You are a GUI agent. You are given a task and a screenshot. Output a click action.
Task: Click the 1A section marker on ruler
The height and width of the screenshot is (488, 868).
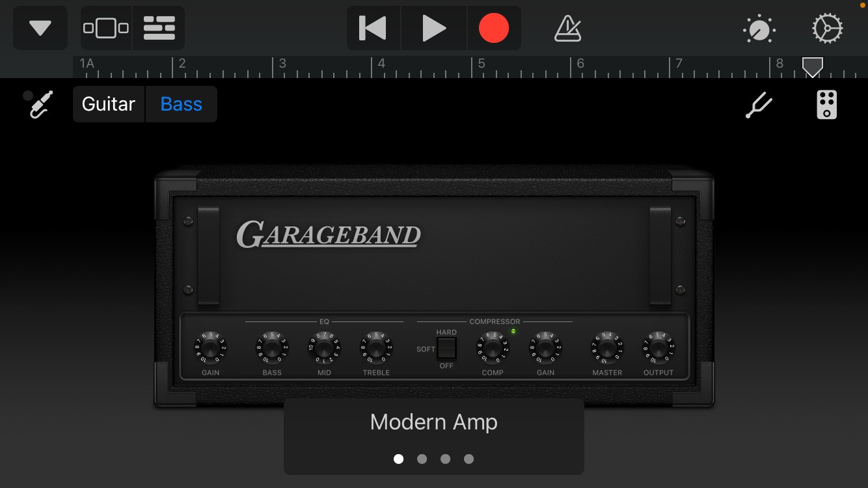click(87, 64)
